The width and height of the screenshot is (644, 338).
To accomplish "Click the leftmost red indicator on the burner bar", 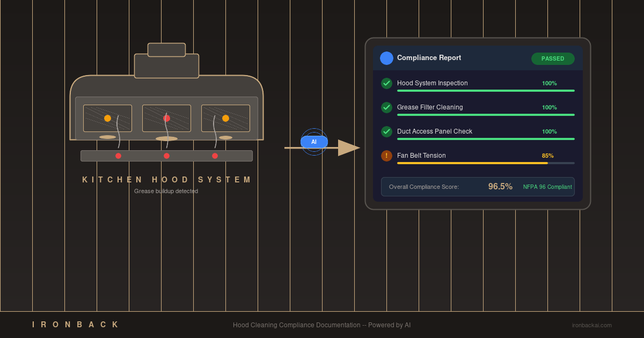I will click(118, 156).
